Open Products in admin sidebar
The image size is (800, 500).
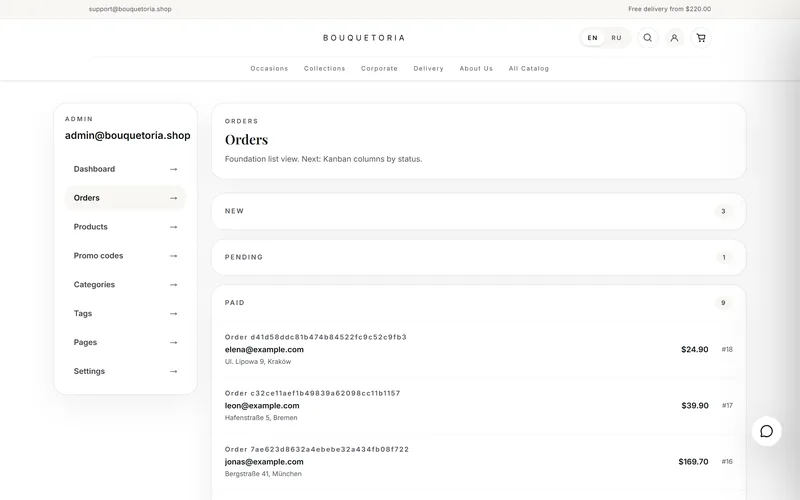click(125, 227)
